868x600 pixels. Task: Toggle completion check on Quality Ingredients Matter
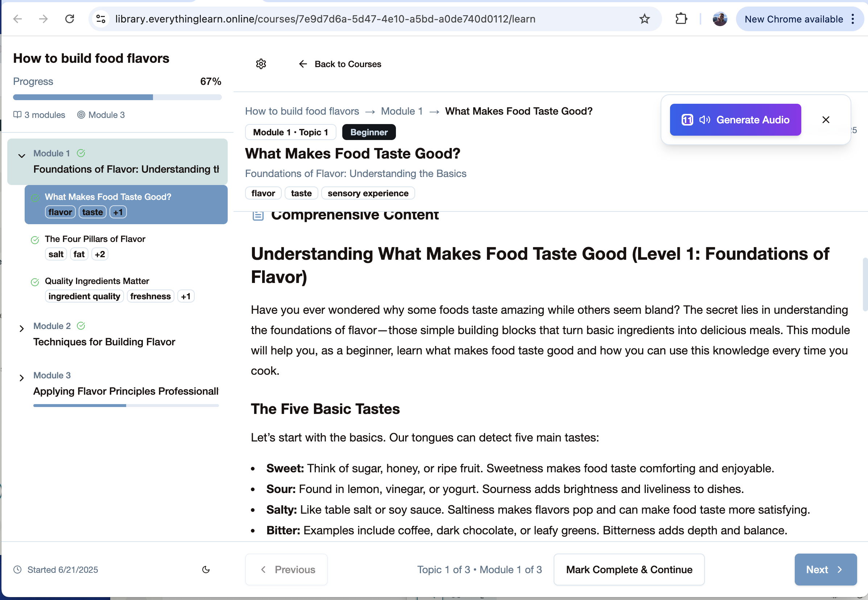pyautogui.click(x=35, y=282)
